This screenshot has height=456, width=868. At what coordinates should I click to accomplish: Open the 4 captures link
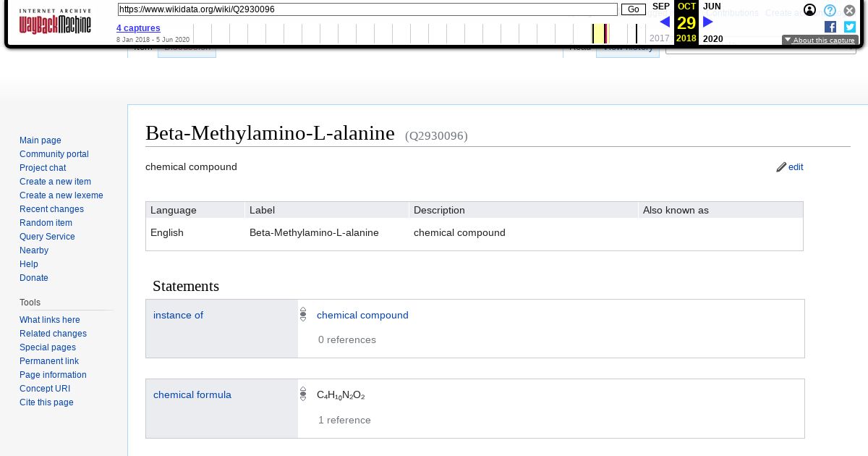click(138, 28)
